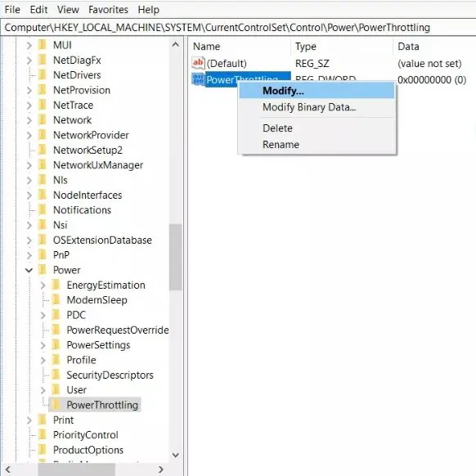The image size is (476, 476).
Task: Click the Print folder icon
Action: (43, 420)
